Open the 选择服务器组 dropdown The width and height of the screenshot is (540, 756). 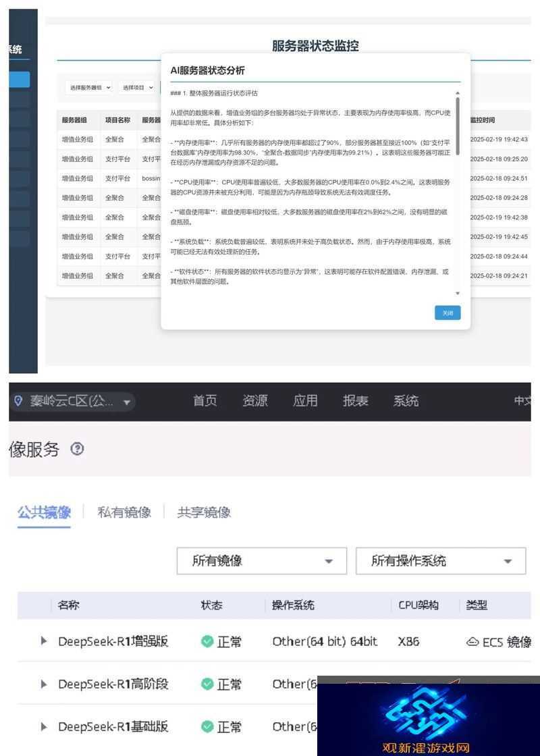pyautogui.click(x=90, y=87)
